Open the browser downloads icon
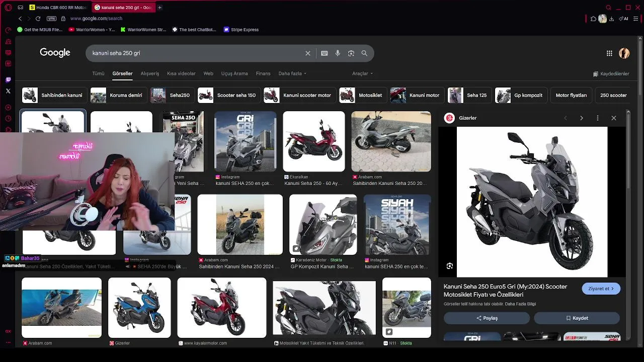 [x=611, y=19]
